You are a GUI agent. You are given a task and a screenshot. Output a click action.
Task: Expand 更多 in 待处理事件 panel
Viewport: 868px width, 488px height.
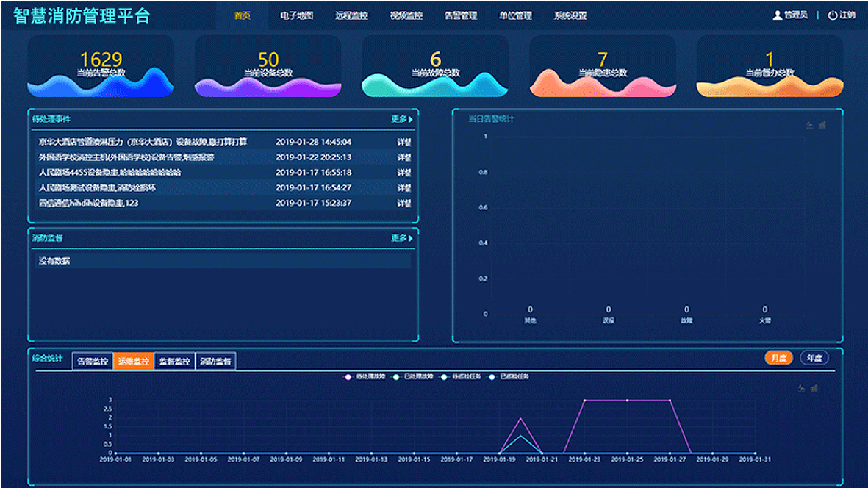tap(401, 119)
